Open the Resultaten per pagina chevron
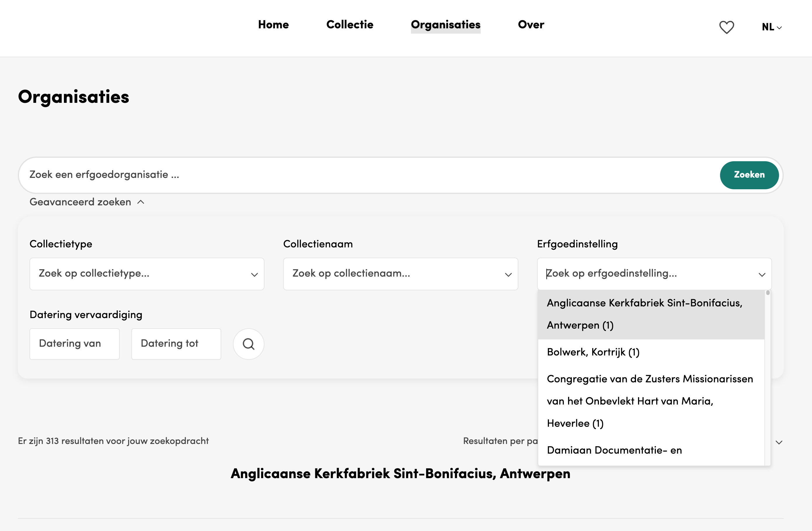This screenshot has height=531, width=812. [x=779, y=442]
